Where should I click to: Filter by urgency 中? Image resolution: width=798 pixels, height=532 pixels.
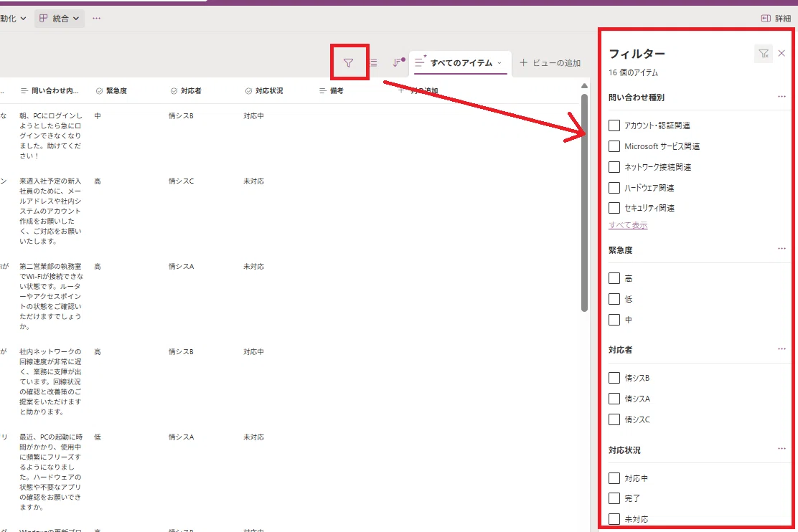point(614,319)
